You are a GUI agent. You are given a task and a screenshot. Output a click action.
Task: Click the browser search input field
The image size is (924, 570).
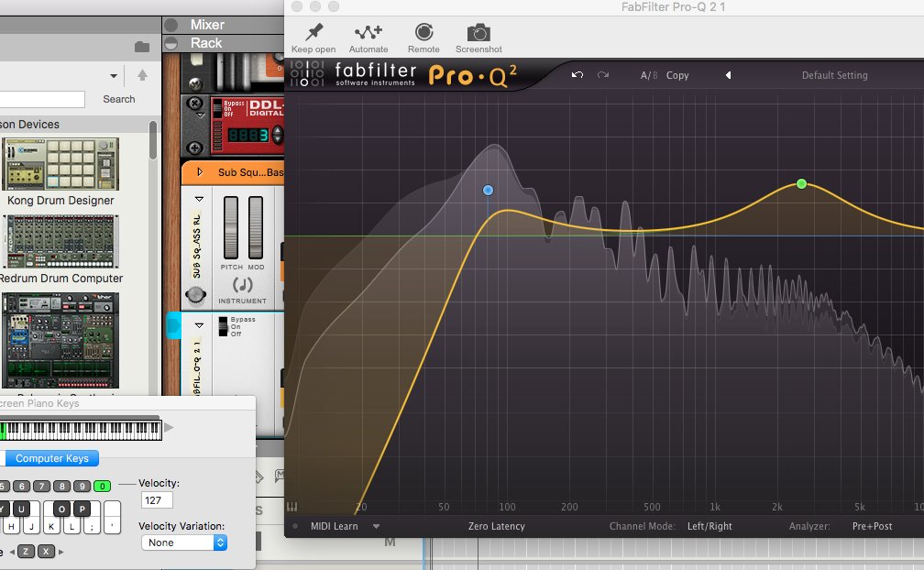(42, 99)
